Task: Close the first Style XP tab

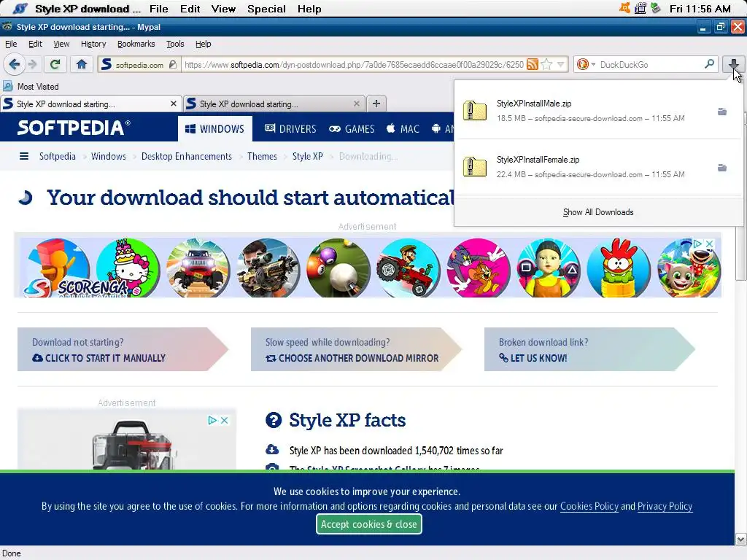Action: click(x=174, y=104)
